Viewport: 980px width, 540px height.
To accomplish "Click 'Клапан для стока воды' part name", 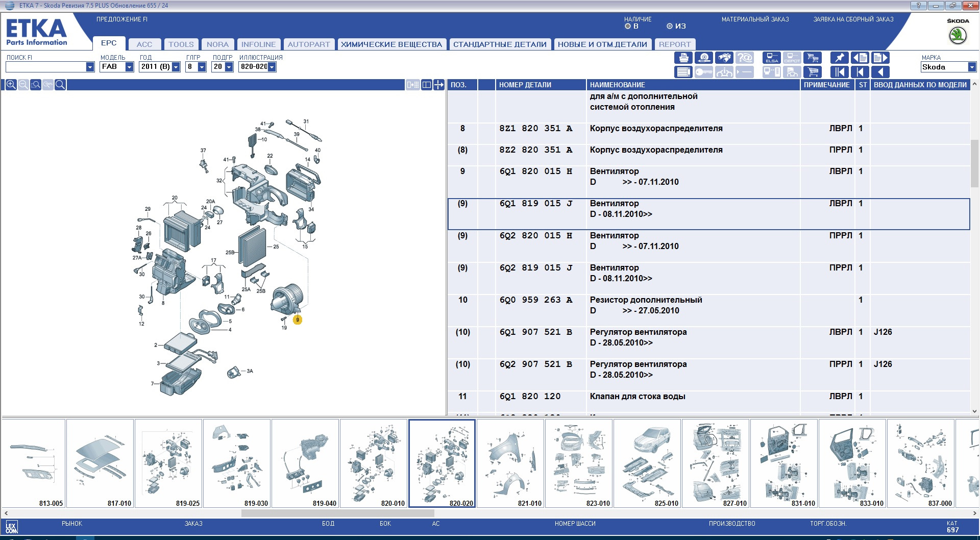I will [638, 397].
